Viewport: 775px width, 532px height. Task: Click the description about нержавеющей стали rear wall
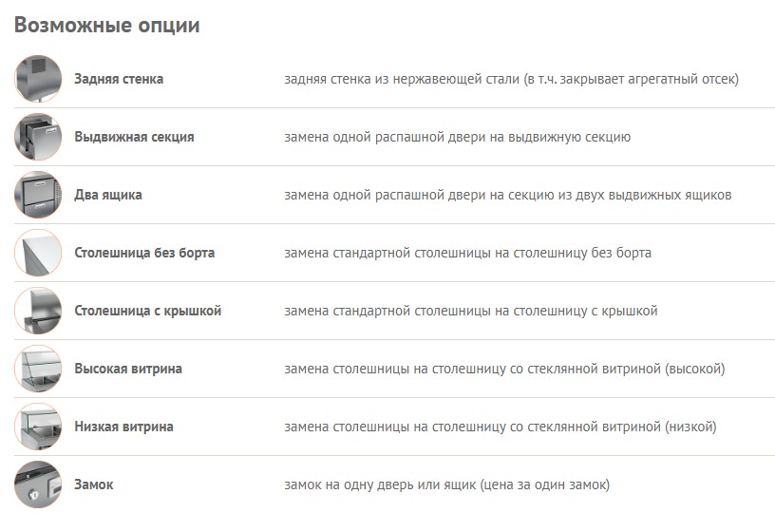point(511,79)
